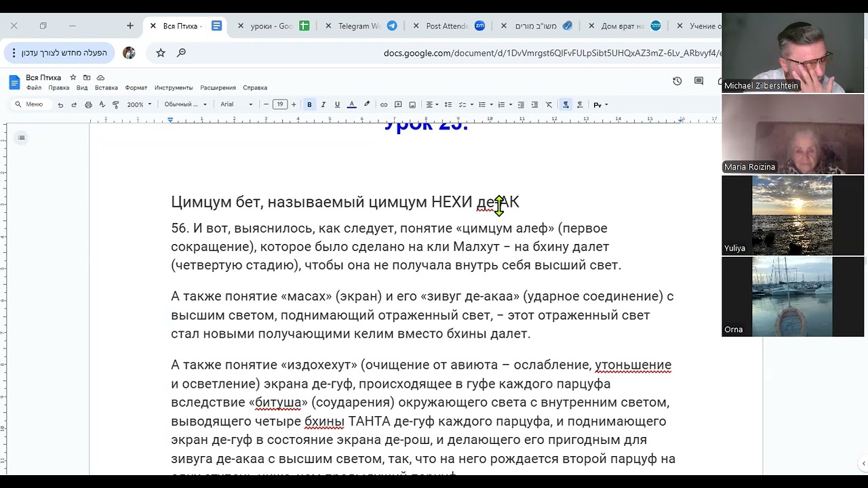Image resolution: width=868 pixels, height=488 pixels.
Task: Click the browser address bar URL
Action: (552, 53)
